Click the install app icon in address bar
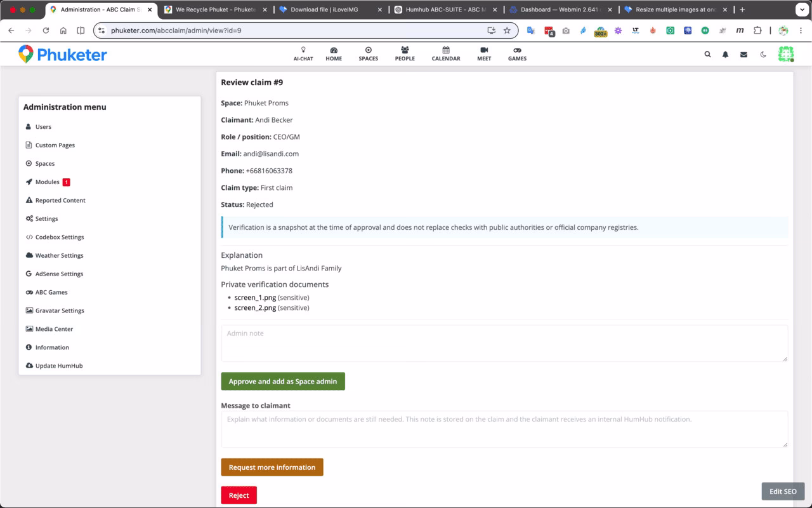The image size is (812, 508). 491,30
